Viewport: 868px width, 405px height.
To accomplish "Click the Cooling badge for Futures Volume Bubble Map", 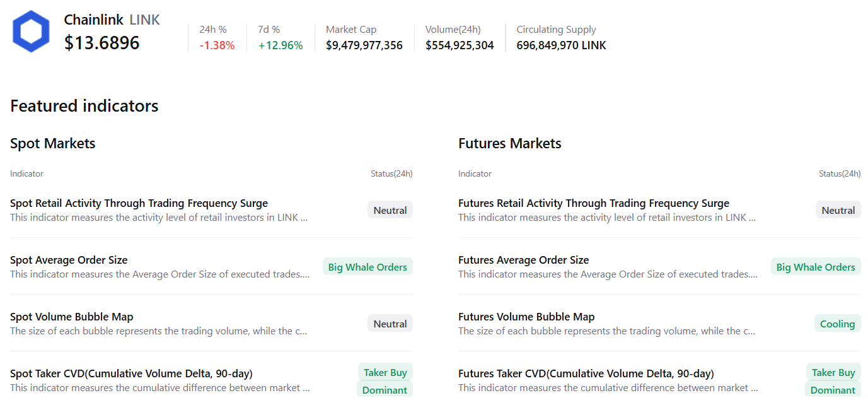I will 837,323.
